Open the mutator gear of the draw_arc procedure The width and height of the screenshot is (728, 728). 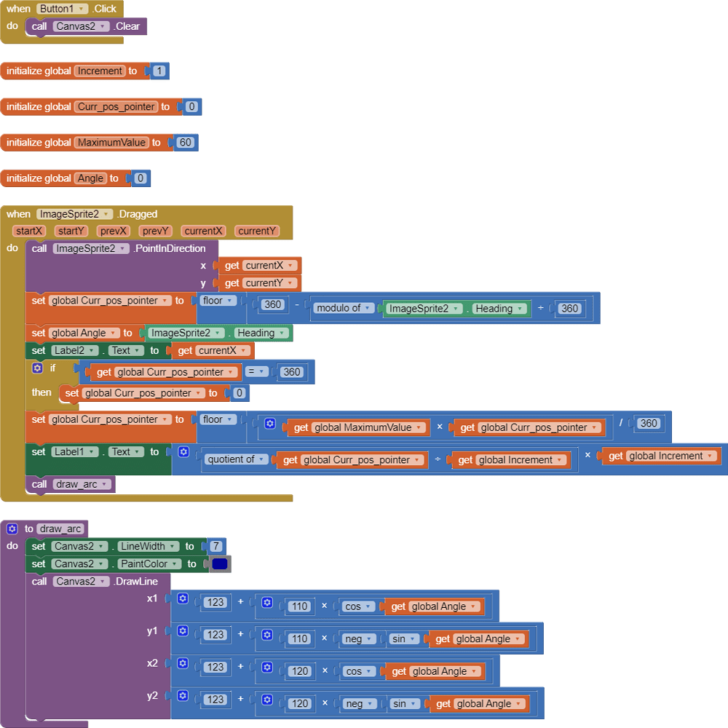12,529
